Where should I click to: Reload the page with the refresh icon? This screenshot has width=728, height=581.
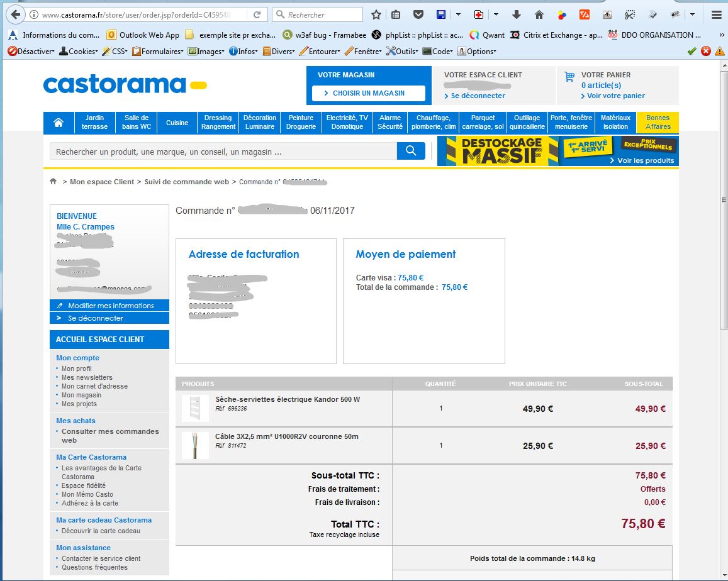coord(257,14)
